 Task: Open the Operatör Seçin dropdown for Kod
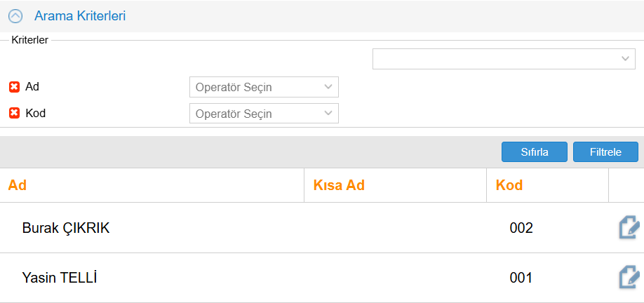pos(264,114)
